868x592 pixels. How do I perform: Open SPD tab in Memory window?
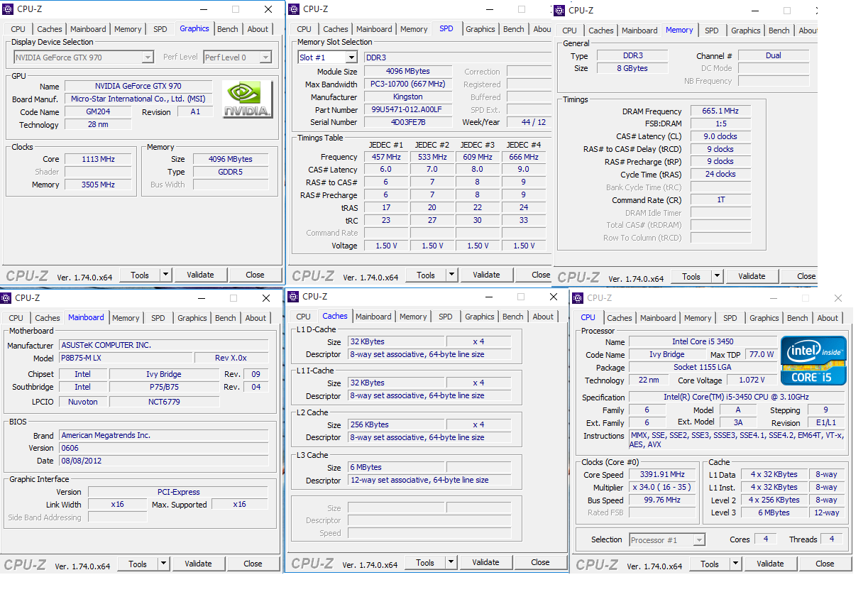(x=712, y=31)
